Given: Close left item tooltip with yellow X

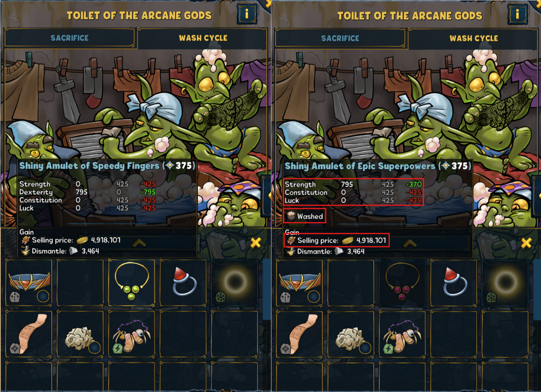Looking at the screenshot, I should pos(256,243).
